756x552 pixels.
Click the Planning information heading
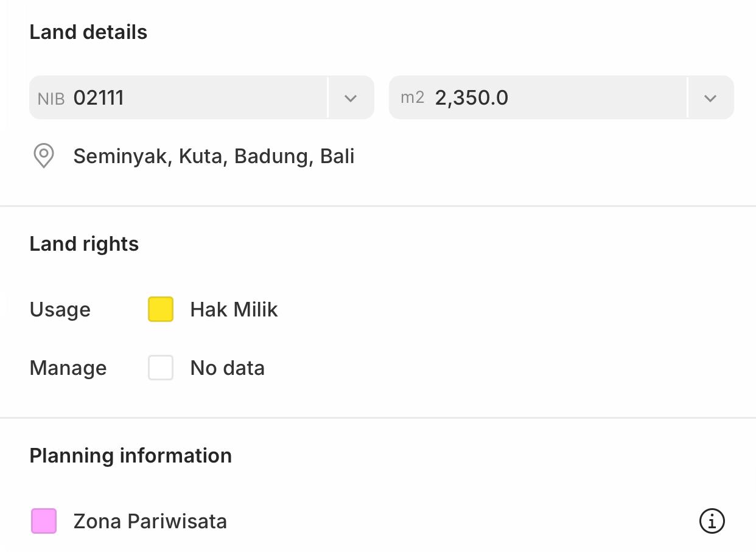tap(130, 456)
